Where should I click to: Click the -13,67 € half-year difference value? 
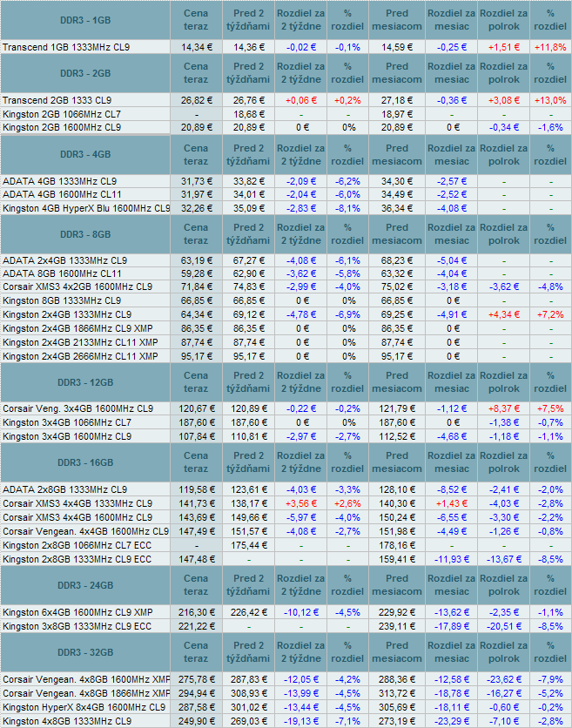[503, 559]
